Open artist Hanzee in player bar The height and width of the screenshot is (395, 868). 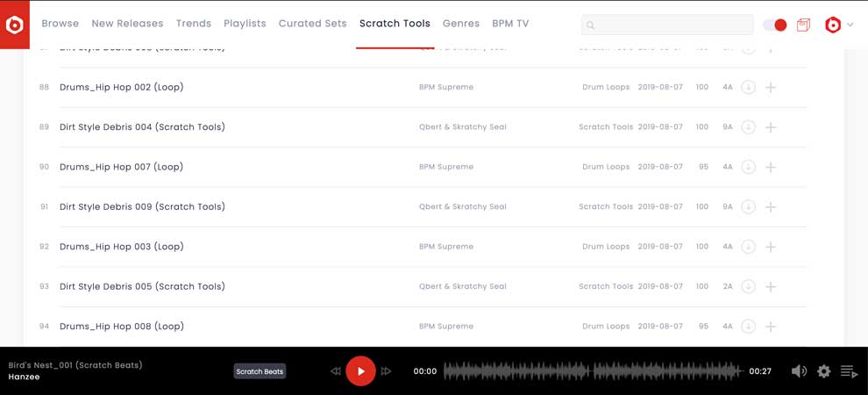(x=24, y=377)
